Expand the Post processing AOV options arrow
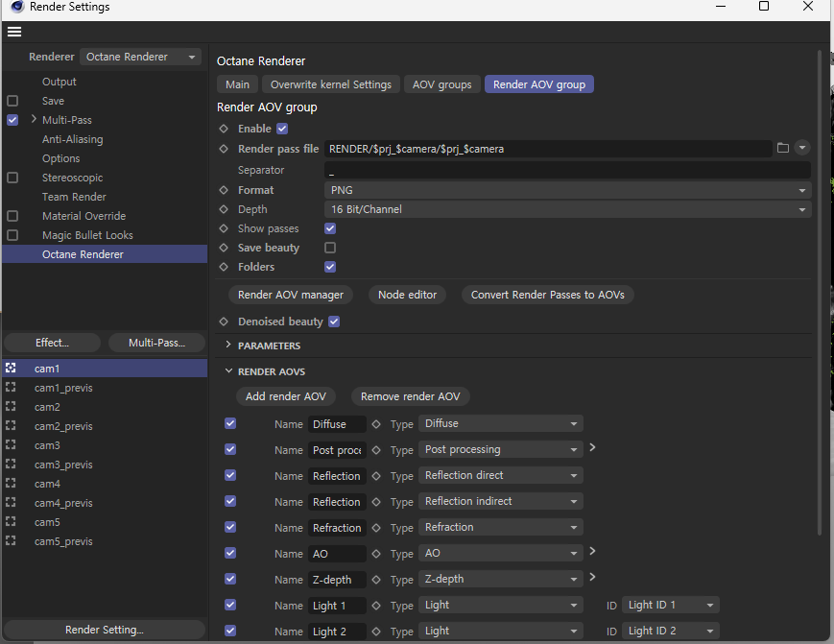 click(x=592, y=448)
